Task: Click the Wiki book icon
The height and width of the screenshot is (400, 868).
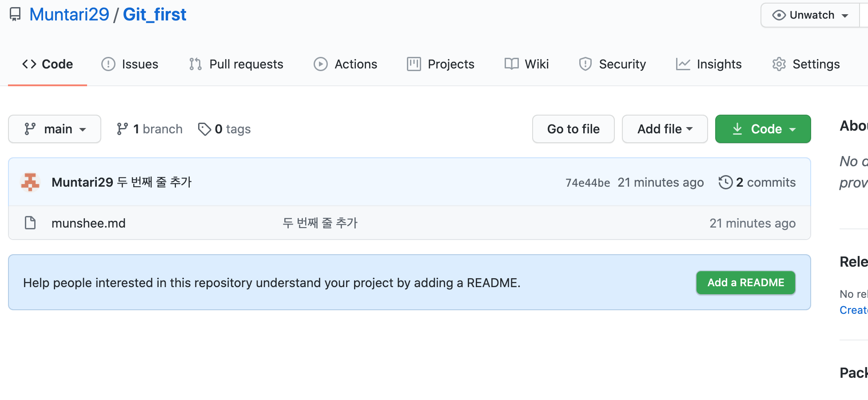Action: pyautogui.click(x=512, y=64)
